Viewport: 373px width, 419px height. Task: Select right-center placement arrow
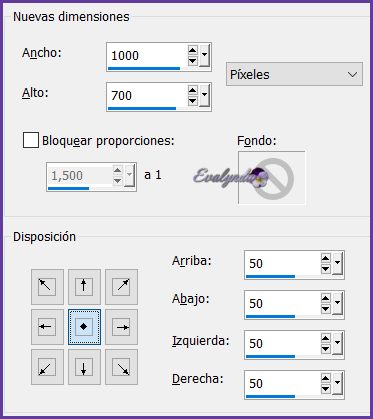pyautogui.click(x=122, y=327)
